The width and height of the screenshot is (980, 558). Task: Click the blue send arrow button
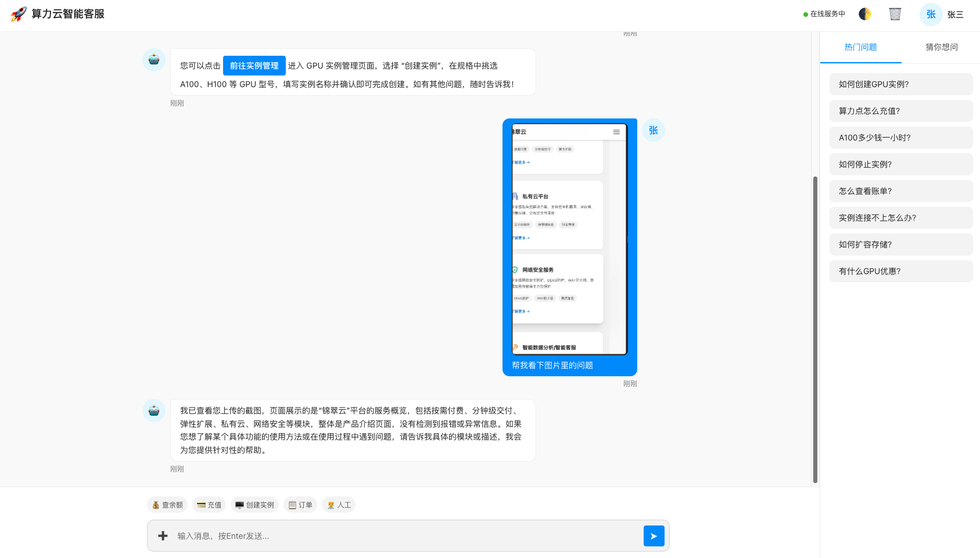pyautogui.click(x=654, y=536)
